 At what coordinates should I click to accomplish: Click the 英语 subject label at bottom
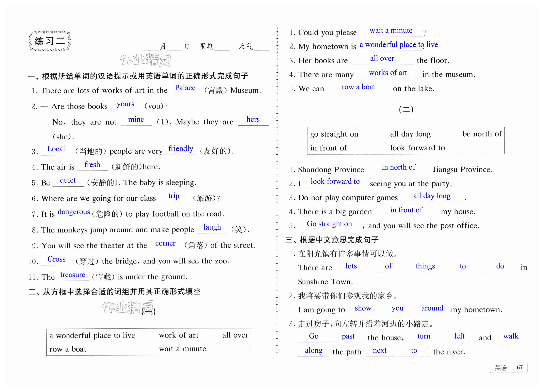coord(501,368)
